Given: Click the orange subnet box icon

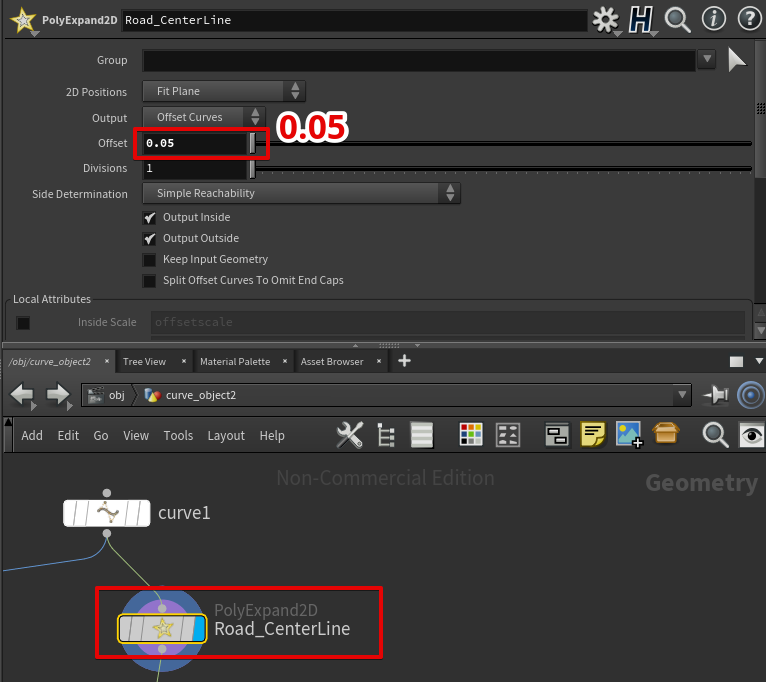Looking at the screenshot, I should (666, 433).
